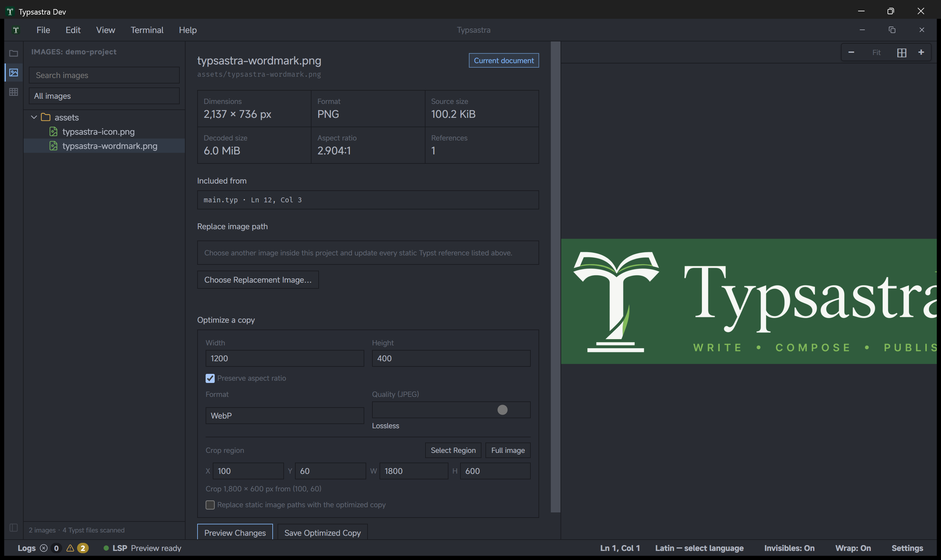Toggle the grid layout icon in preview toolbar
The image size is (941, 560).
pos(901,52)
